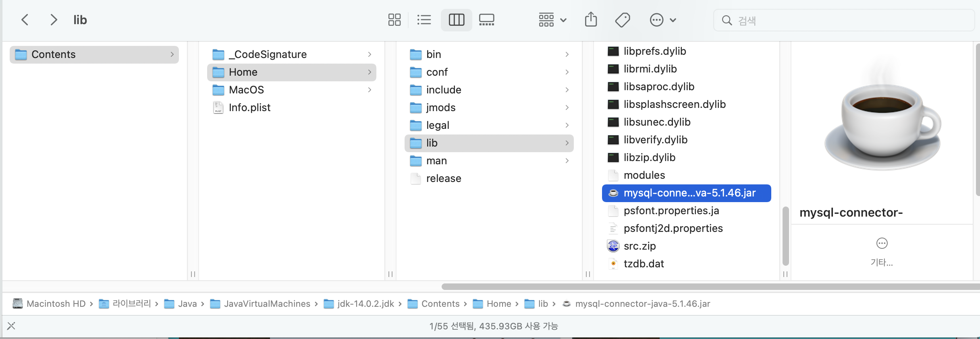
Task: Select the Info.plist file
Action: (x=292, y=107)
